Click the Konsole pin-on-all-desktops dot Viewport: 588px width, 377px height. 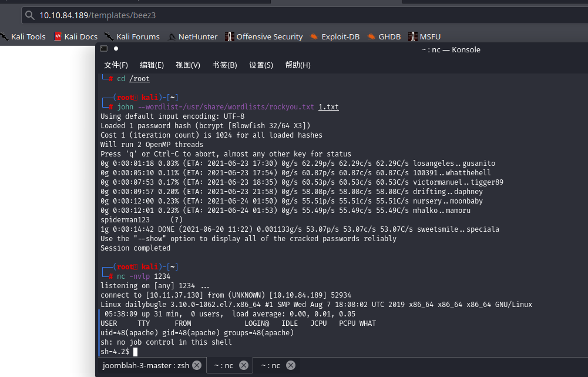116,48
